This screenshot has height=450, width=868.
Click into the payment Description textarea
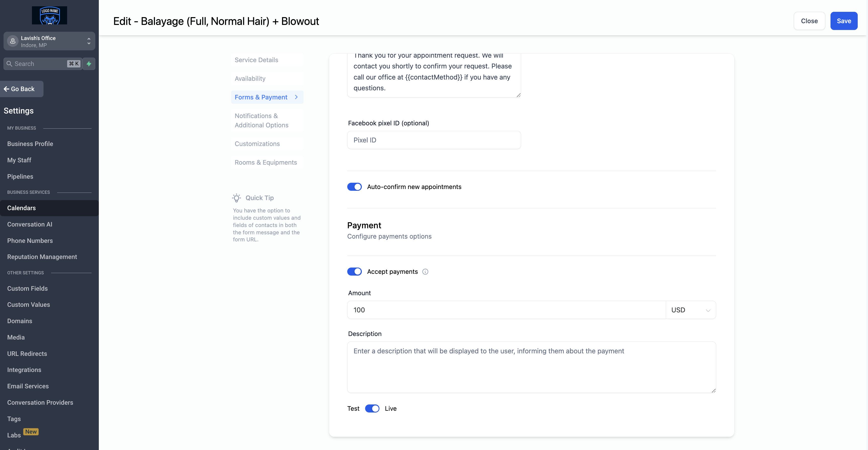coord(531,367)
